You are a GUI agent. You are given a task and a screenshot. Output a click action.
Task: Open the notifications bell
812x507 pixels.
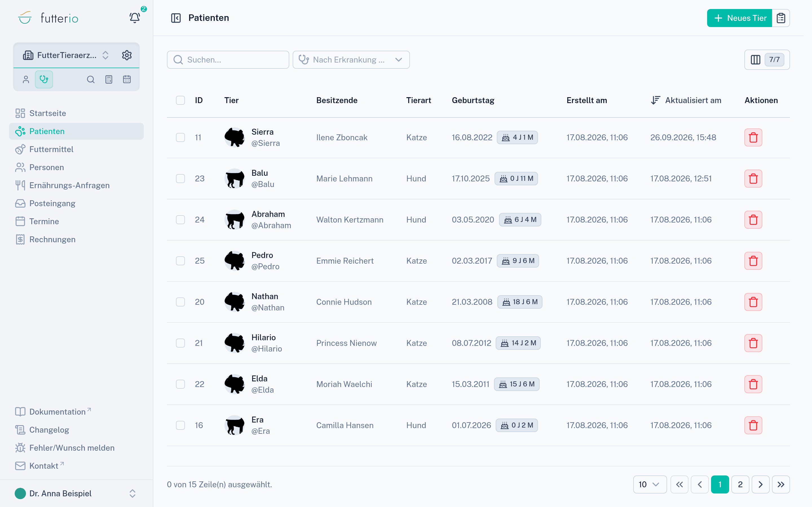pos(135,17)
